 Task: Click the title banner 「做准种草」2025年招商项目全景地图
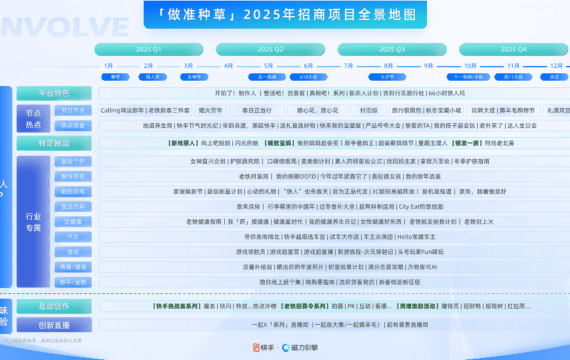(285, 15)
